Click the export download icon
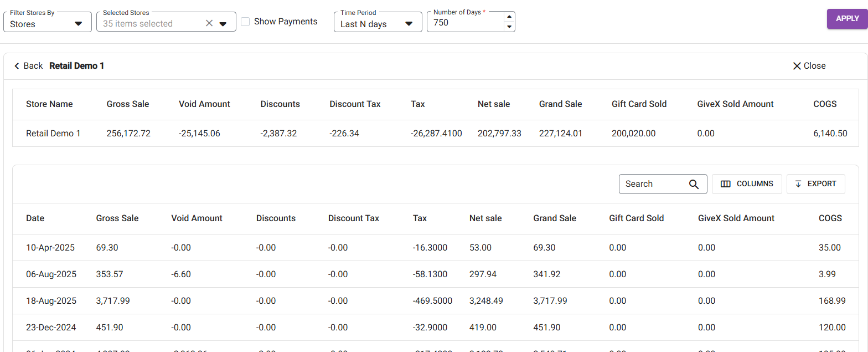 pos(798,184)
